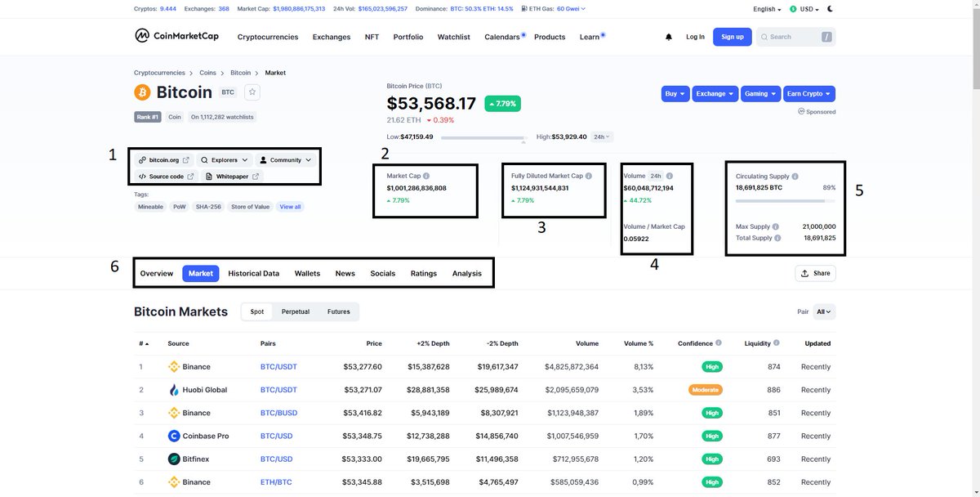Click the magnifier icon in the search box
This screenshot has height=497, width=980.
tap(764, 37)
